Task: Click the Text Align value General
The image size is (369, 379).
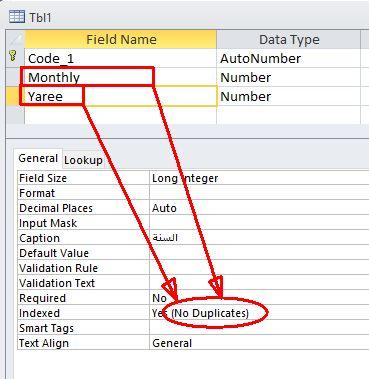Action: tap(259, 343)
